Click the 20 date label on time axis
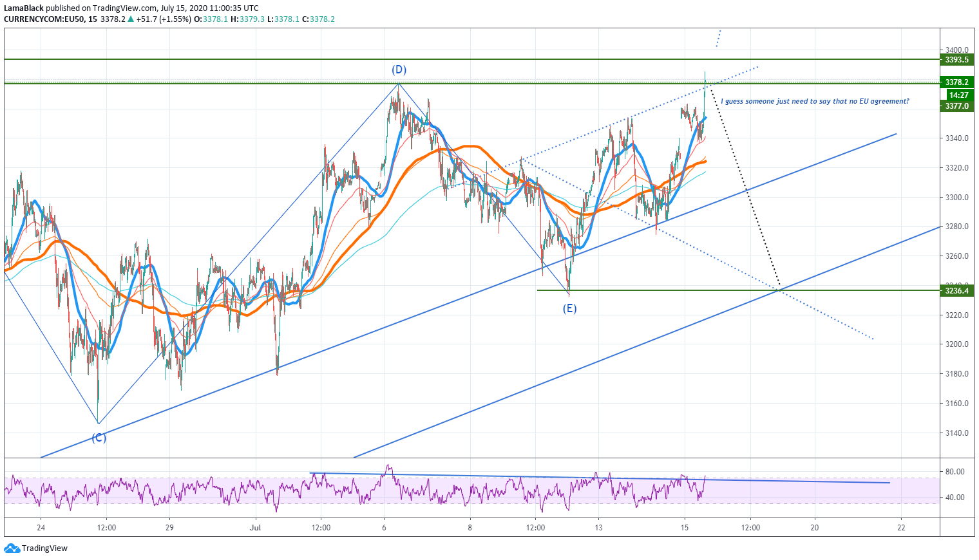 (x=815, y=528)
